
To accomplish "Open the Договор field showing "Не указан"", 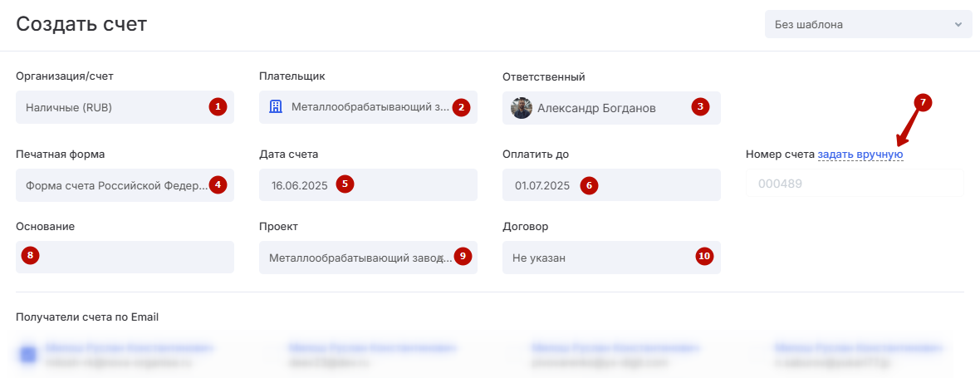I will 598,258.
